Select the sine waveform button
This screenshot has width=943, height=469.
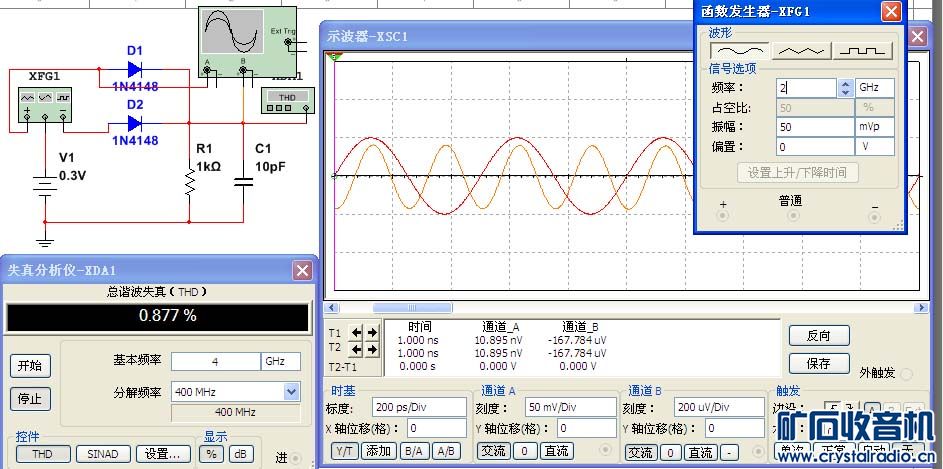coord(740,49)
